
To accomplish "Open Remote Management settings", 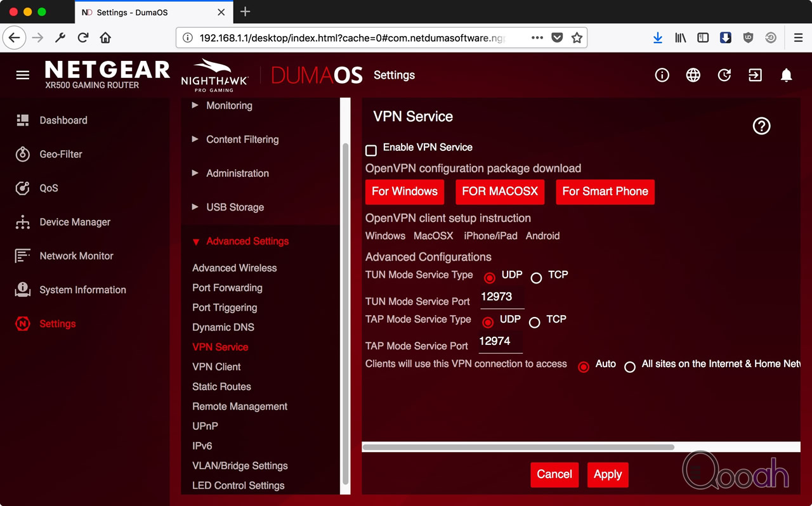I will (240, 406).
